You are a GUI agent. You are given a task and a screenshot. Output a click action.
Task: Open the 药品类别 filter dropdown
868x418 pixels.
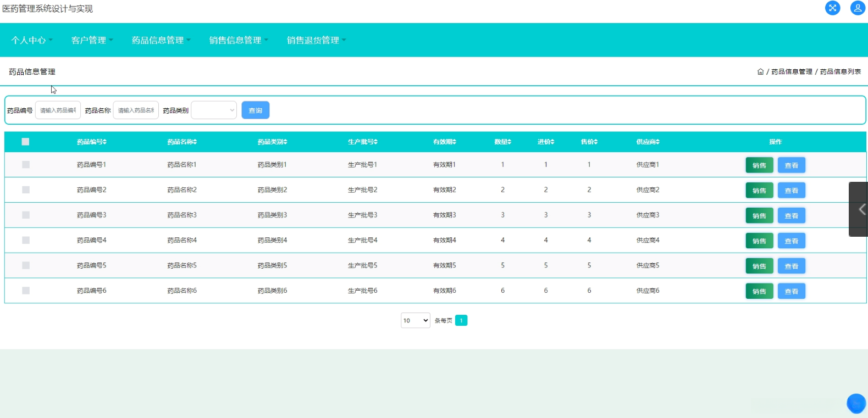click(x=214, y=110)
